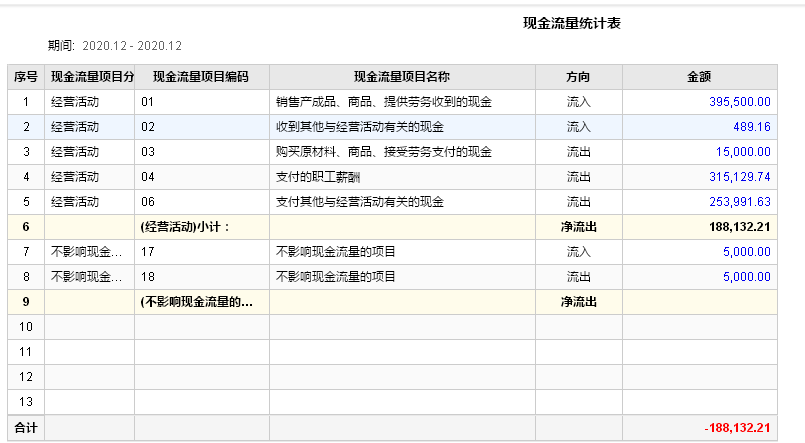Screen dimensions: 805x443
Task: Click the period text 2020.12 - 2020.12
Action: pos(131,46)
